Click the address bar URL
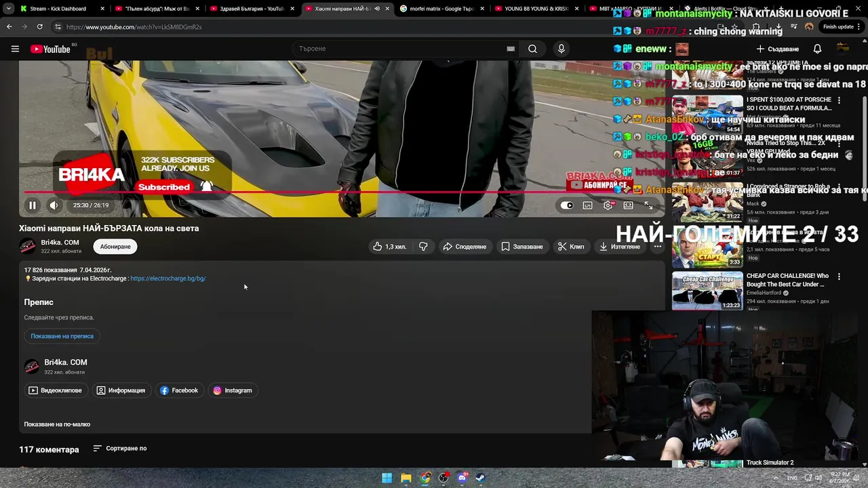The height and width of the screenshot is (488, 868). pyautogui.click(x=134, y=27)
